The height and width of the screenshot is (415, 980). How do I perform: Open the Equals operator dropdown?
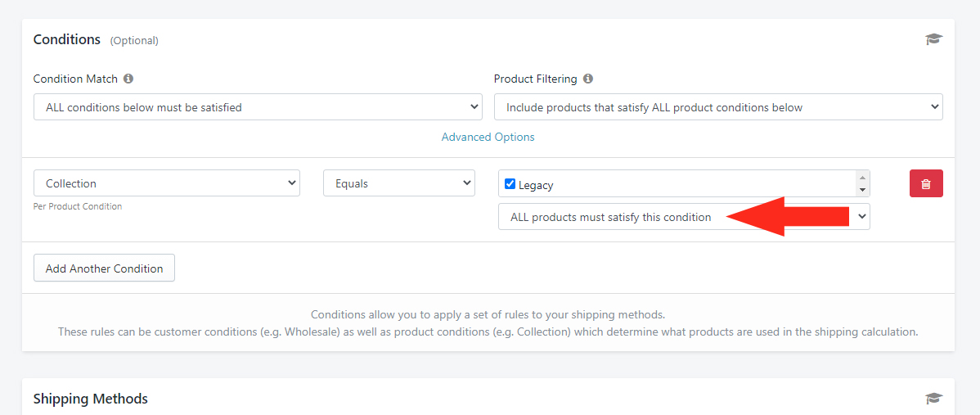point(398,183)
